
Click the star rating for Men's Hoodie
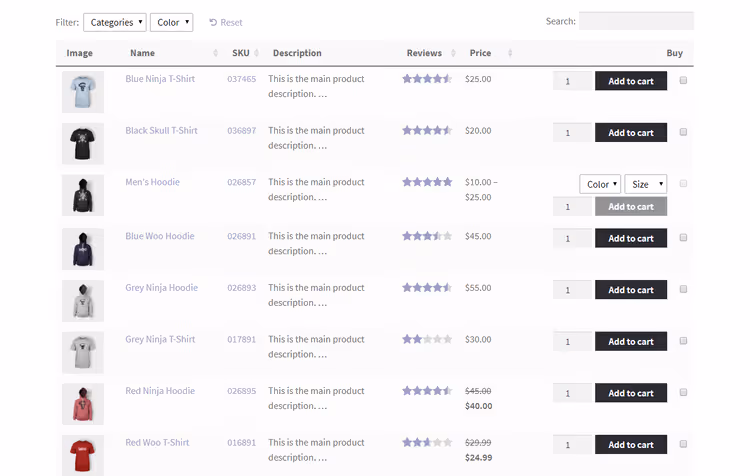[x=427, y=182]
